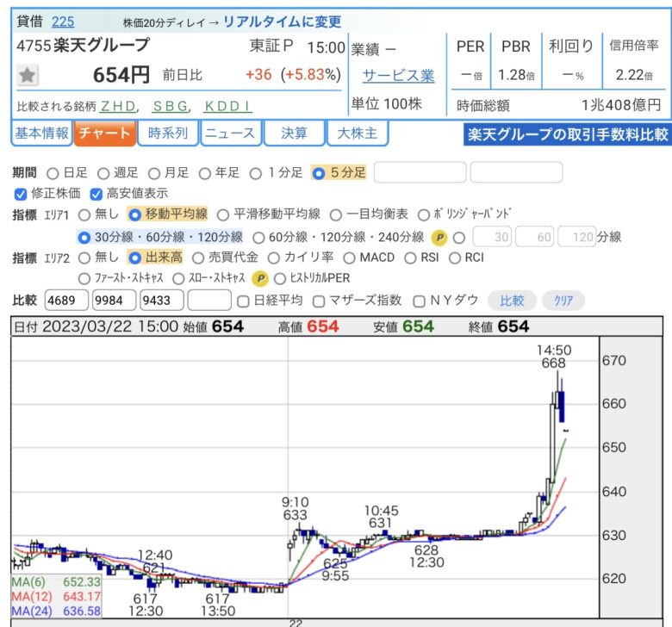Open compared stock KDDI link
Image resolution: width=672 pixels, height=627 pixels.
pos(228,106)
